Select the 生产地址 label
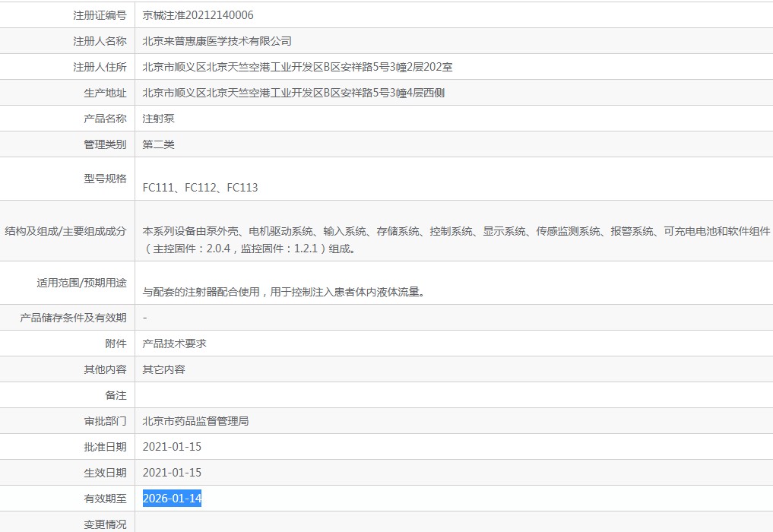The height and width of the screenshot is (532, 773). [x=105, y=93]
